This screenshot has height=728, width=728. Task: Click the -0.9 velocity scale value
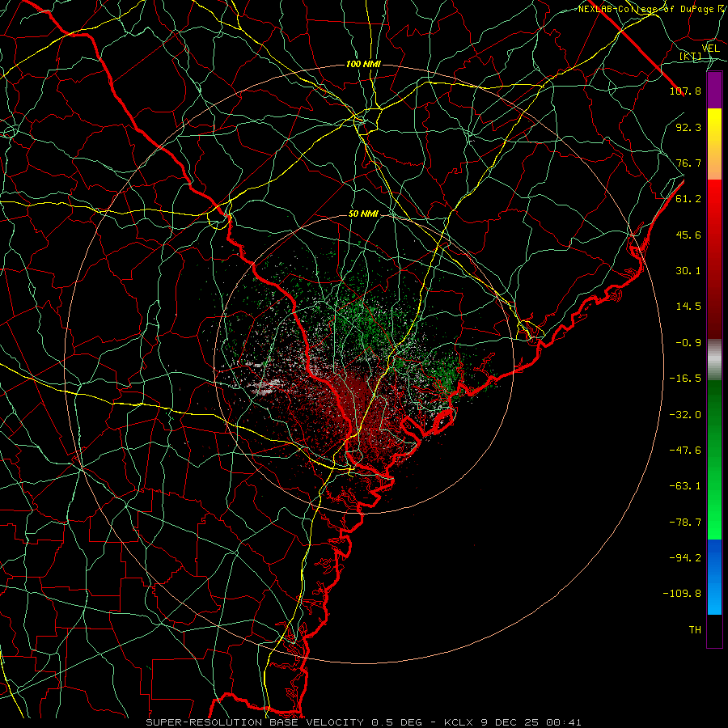pos(688,343)
